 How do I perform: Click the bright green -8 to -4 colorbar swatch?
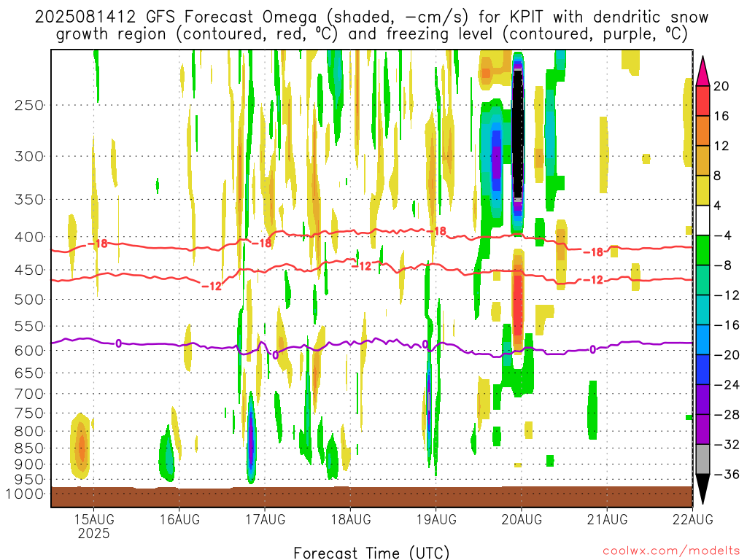click(703, 250)
